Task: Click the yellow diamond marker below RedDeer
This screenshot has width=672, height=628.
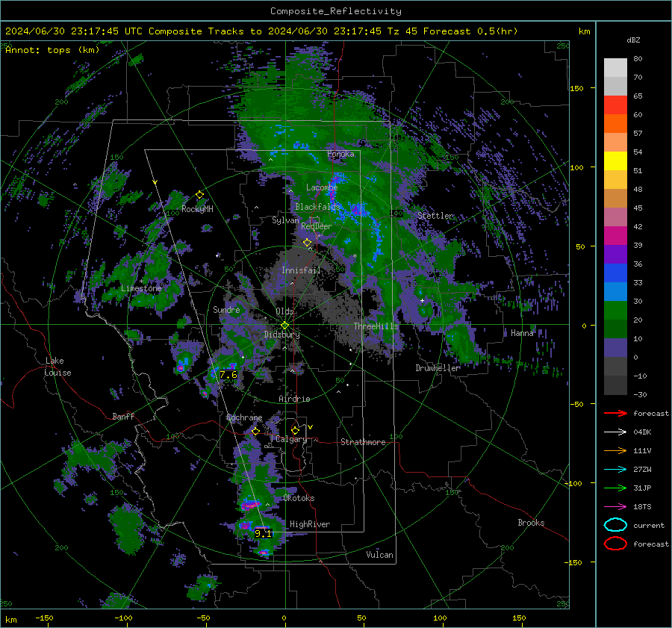Action: 307,243
